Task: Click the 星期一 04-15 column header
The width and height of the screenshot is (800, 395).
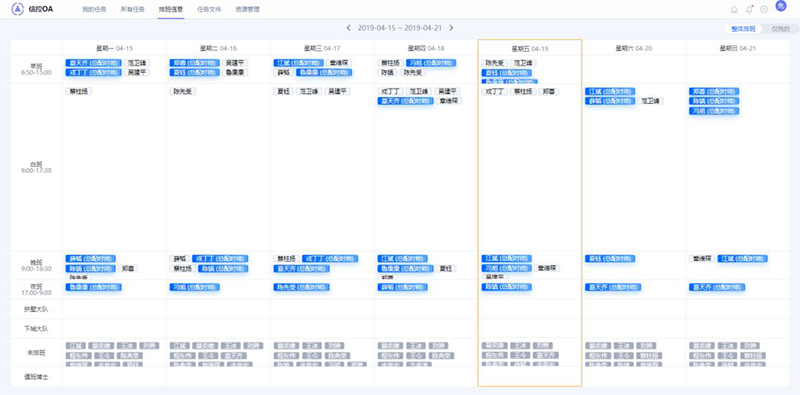Action: click(x=114, y=48)
